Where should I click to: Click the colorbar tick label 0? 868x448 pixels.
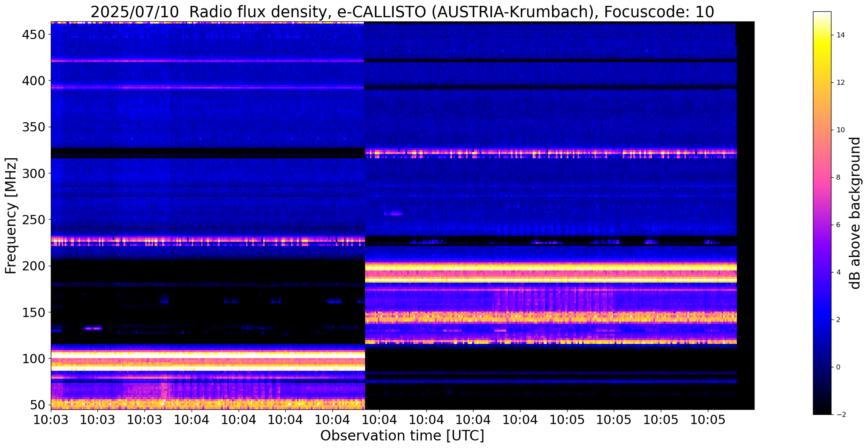[839, 367]
